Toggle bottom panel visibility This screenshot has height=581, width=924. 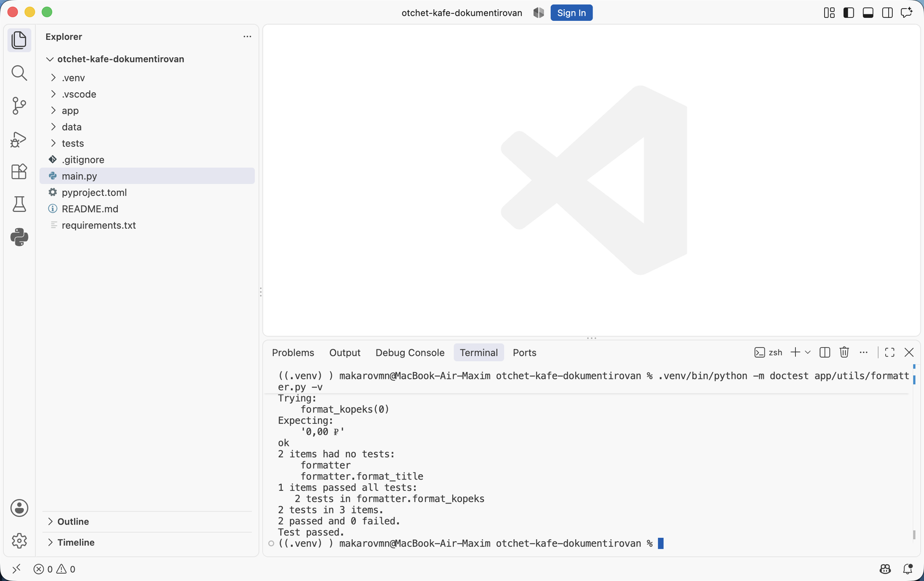click(868, 13)
